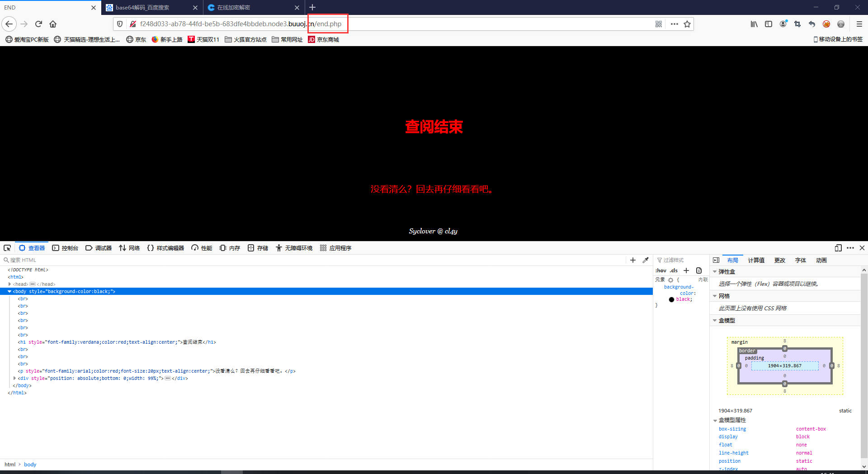Pick a color with the eyedropper

pyautogui.click(x=646, y=260)
